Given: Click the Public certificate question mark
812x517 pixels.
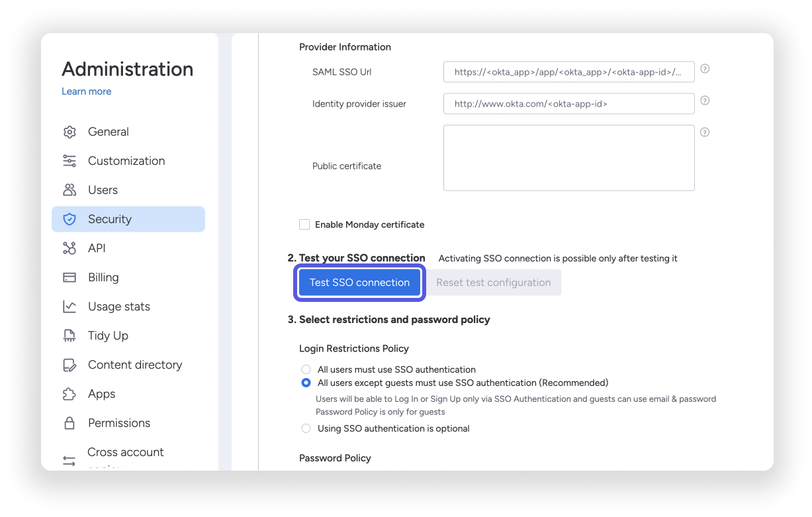Looking at the screenshot, I should click(705, 132).
